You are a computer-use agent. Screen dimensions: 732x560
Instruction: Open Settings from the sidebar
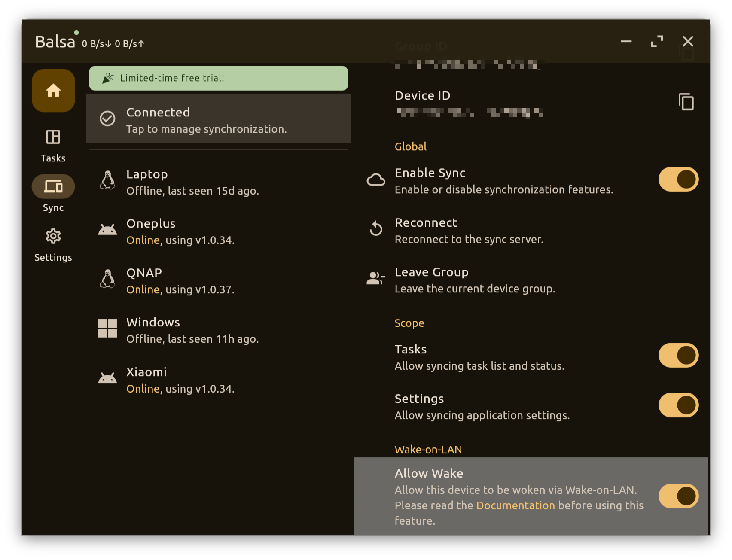(x=53, y=244)
